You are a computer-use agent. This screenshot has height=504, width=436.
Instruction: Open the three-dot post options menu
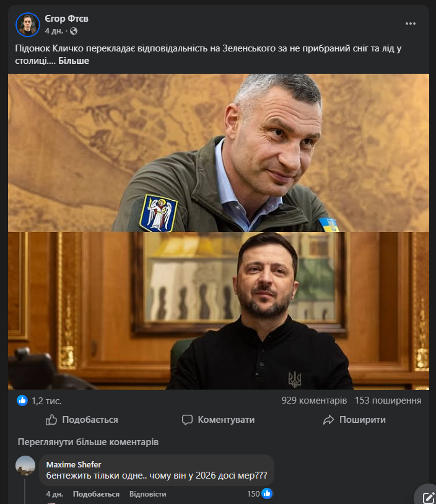(x=411, y=24)
